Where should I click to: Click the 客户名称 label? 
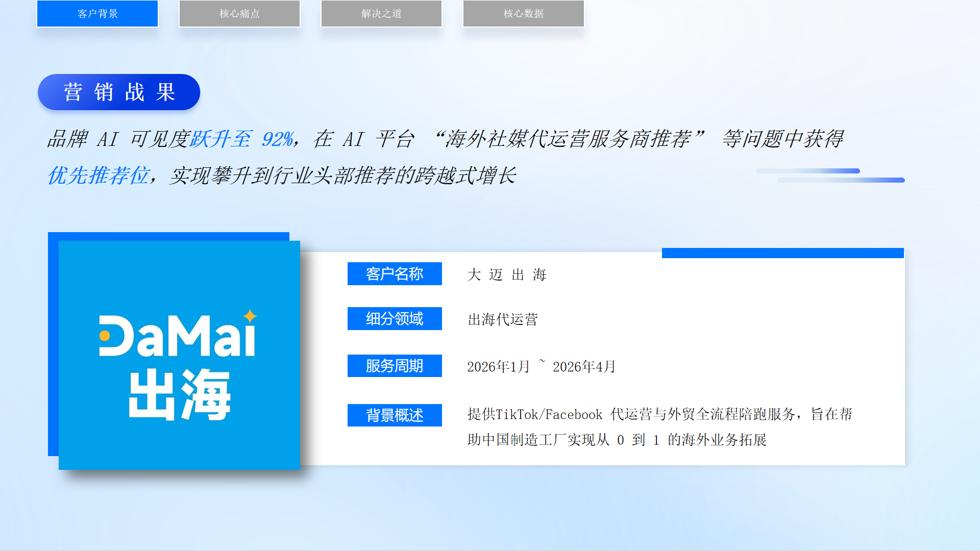395,274
